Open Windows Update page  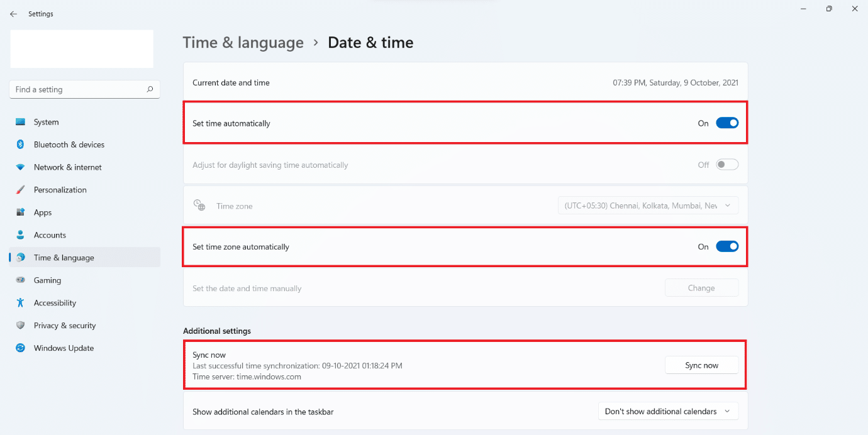pyautogui.click(x=85, y=348)
